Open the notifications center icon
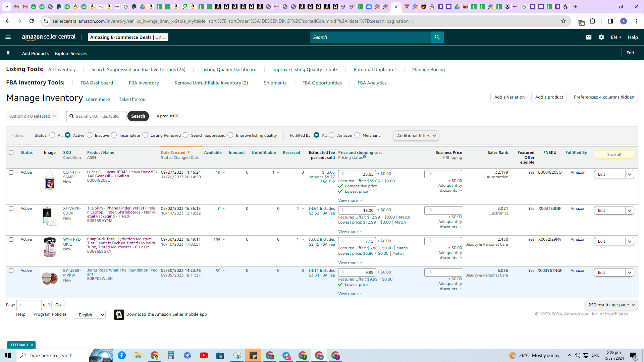The width and height of the screenshot is (644, 362). point(634,355)
